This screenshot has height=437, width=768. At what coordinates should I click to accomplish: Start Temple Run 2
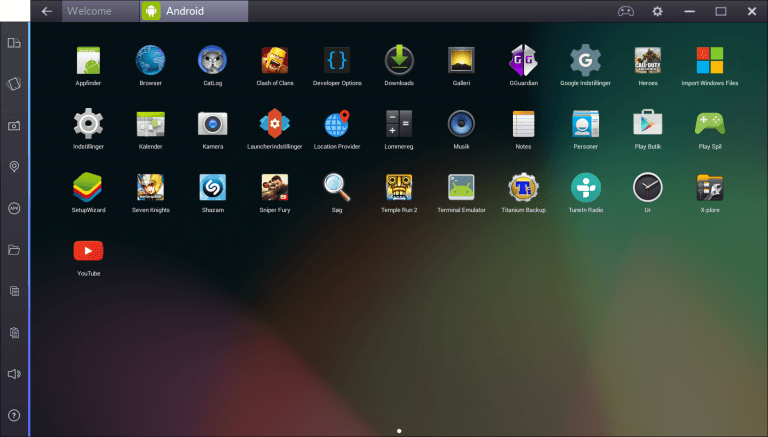[x=399, y=187]
